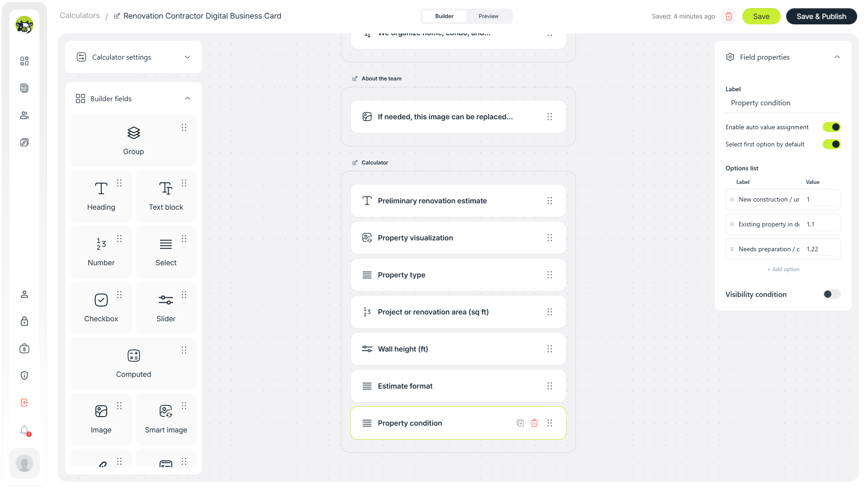Screen dimensions: 868x488
Task: Toggle the Visibility condition switch
Action: [831, 294]
